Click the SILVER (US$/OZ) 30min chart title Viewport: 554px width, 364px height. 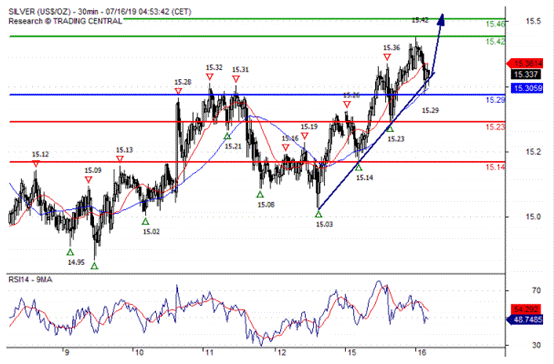(x=100, y=12)
